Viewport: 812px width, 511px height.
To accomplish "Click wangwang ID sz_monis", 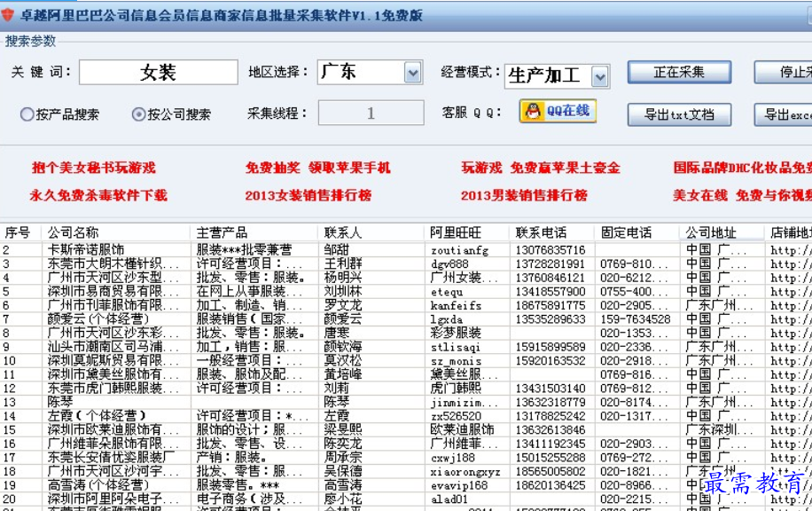I will (x=456, y=361).
